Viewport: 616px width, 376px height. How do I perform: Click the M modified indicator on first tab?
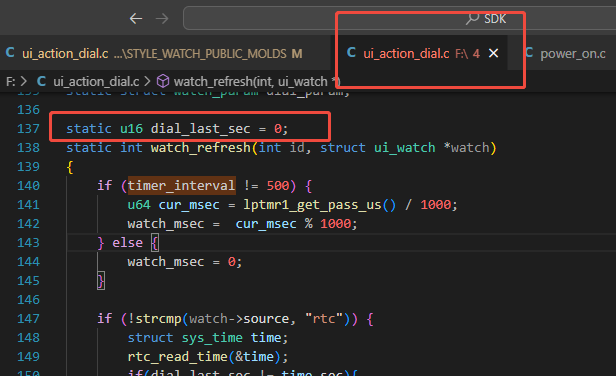297,53
